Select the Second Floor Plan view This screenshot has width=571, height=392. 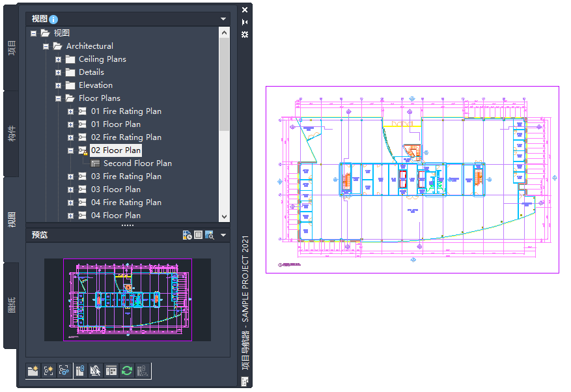click(137, 163)
